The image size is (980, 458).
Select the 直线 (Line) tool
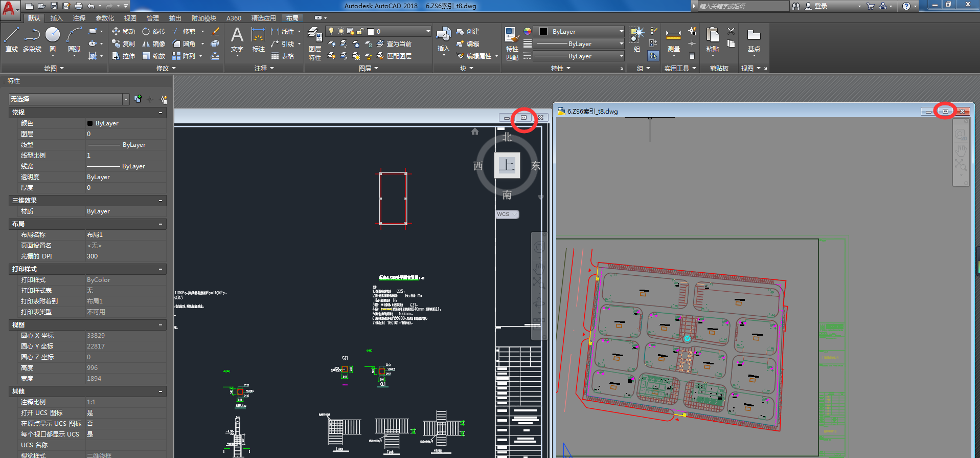pyautogui.click(x=12, y=39)
